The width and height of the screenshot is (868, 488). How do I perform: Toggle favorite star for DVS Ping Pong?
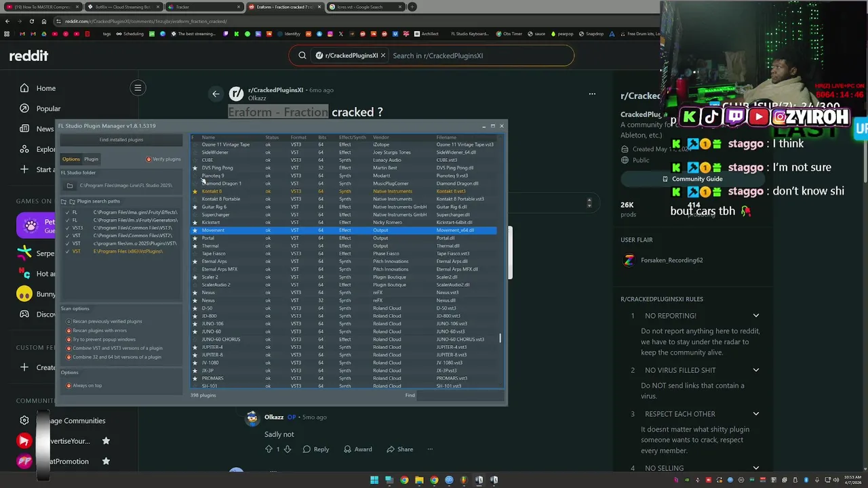pyautogui.click(x=195, y=168)
